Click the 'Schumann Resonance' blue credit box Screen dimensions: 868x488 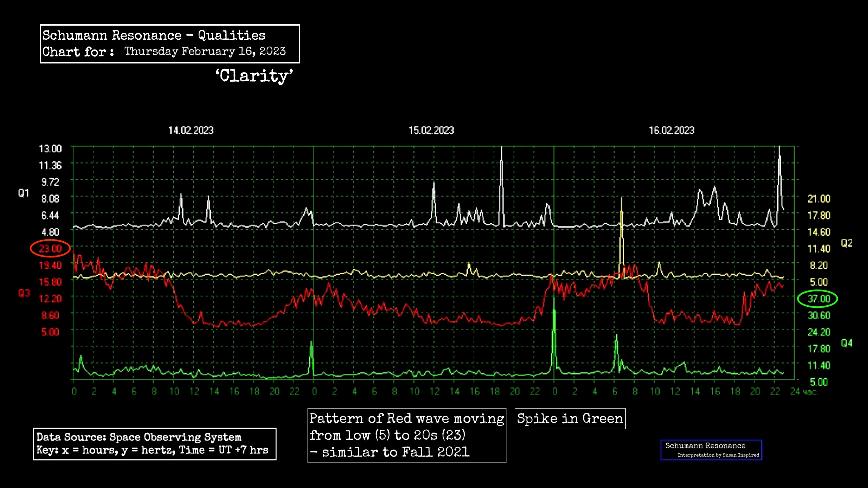pos(711,450)
